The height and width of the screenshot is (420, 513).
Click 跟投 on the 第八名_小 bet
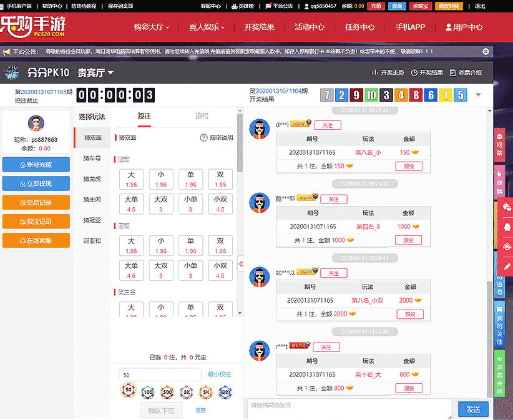(x=409, y=166)
